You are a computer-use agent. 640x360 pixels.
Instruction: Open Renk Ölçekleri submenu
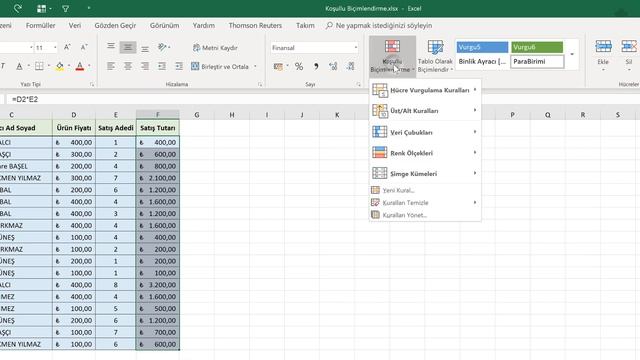(425, 153)
